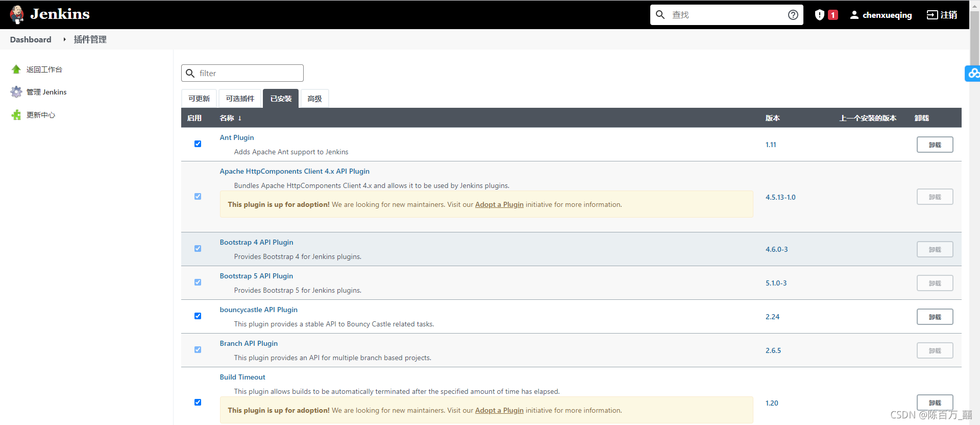Toggle Apache HttpComponents Client plugin checkbox
This screenshot has width=980, height=425.
tap(198, 197)
